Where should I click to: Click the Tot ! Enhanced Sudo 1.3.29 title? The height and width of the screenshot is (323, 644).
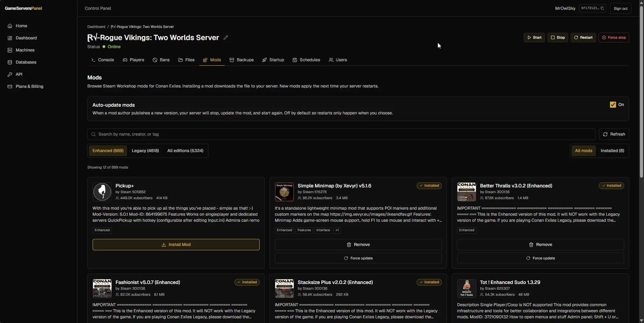tap(510, 282)
